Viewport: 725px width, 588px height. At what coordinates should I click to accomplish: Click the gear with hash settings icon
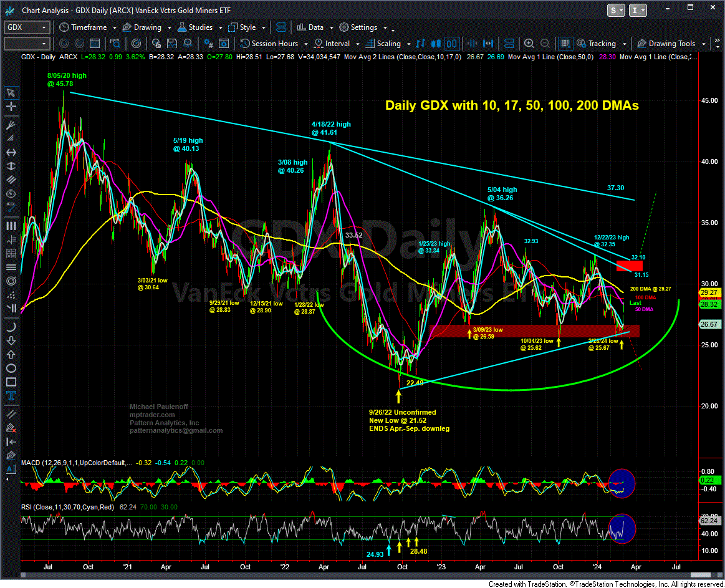tap(208, 44)
